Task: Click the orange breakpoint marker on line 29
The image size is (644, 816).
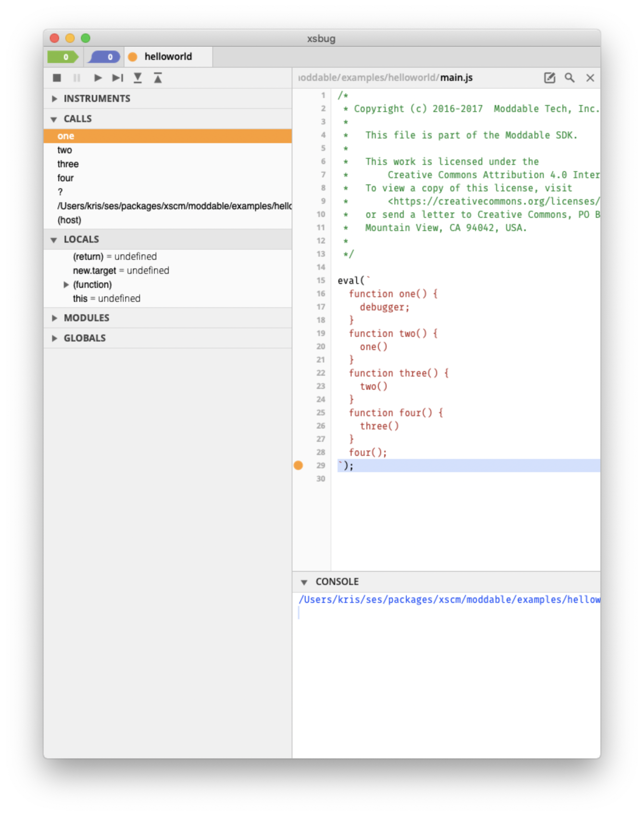Action: click(x=298, y=465)
